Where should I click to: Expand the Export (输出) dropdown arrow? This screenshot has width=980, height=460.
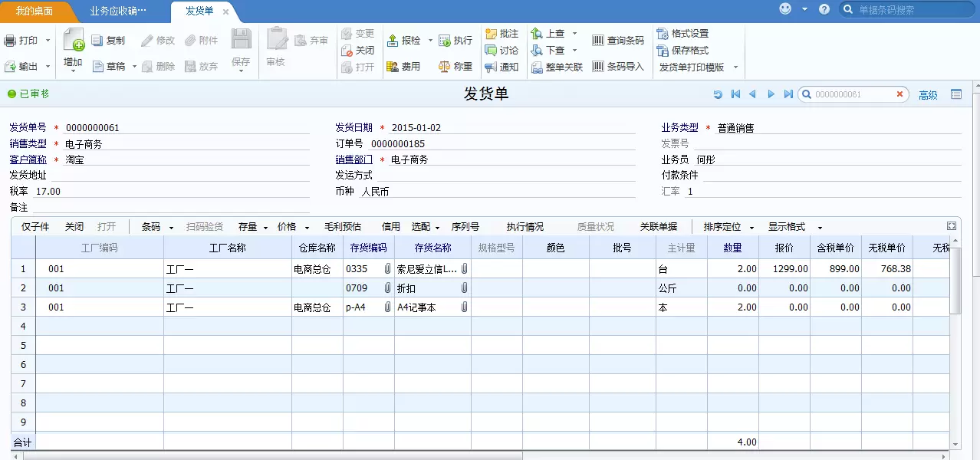point(48,67)
